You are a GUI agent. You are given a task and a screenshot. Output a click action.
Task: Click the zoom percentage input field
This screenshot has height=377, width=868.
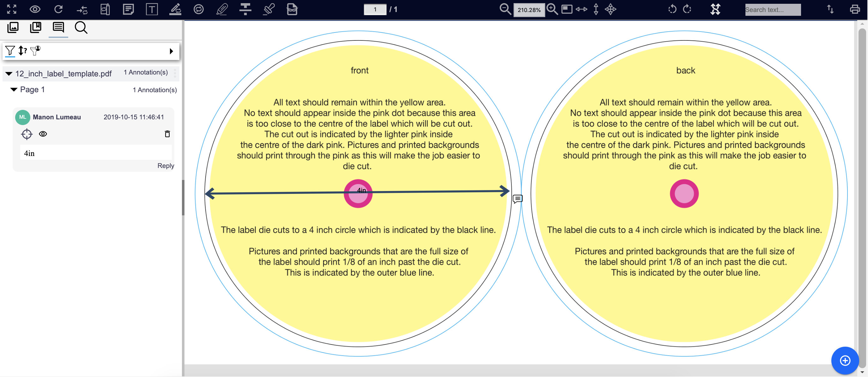point(529,9)
